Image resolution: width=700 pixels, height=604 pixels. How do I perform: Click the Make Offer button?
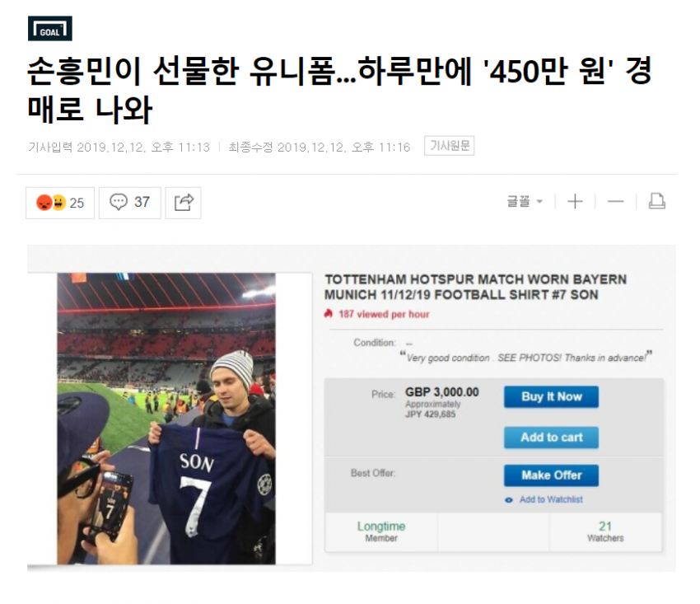[551, 475]
